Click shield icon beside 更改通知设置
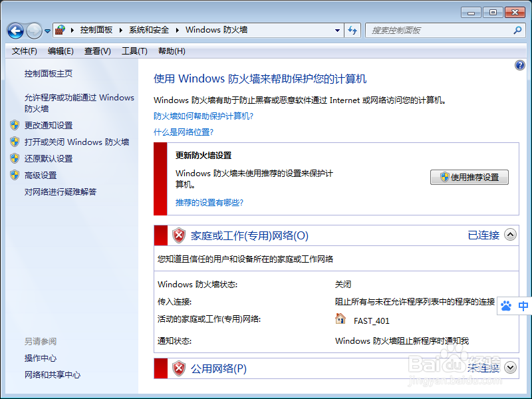Screen dimensions: 532x399 click(x=15, y=125)
